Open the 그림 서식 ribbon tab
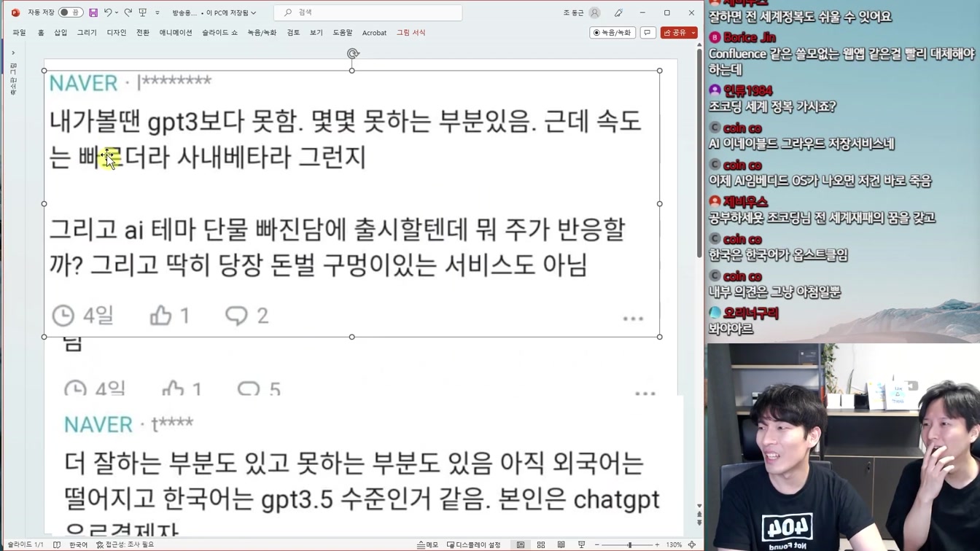 click(411, 33)
